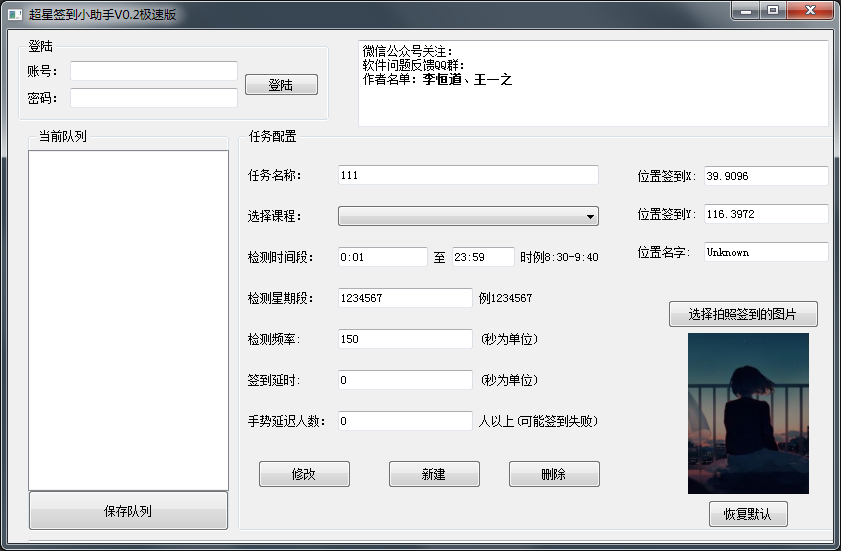Click the 位置签到X field showing 39.9096
Screen dimensions: 841x551
click(x=766, y=176)
